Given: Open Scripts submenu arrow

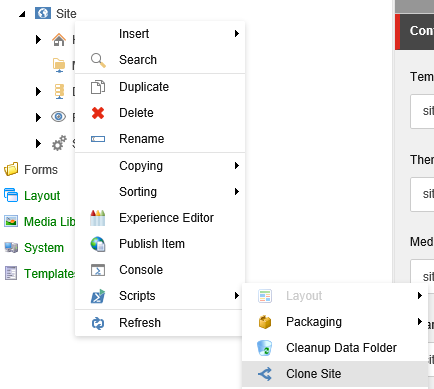Looking at the screenshot, I should (237, 295).
